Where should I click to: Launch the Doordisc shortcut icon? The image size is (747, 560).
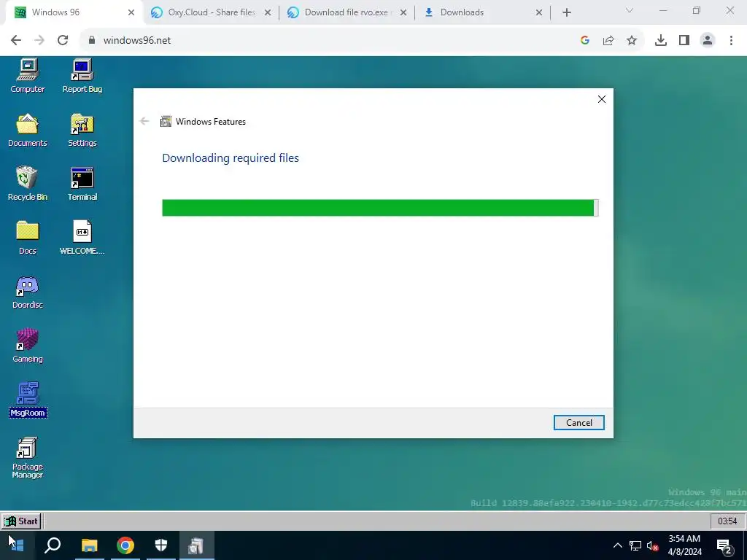pos(27,292)
